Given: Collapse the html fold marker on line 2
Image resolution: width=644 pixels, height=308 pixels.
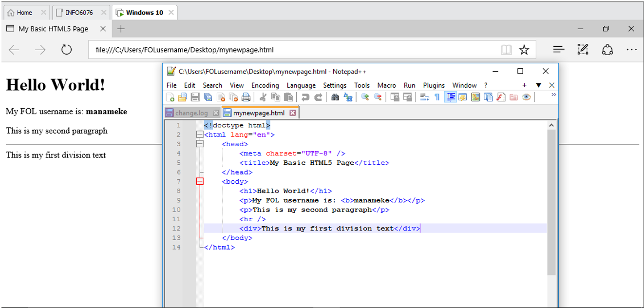Looking at the screenshot, I should coord(199,135).
